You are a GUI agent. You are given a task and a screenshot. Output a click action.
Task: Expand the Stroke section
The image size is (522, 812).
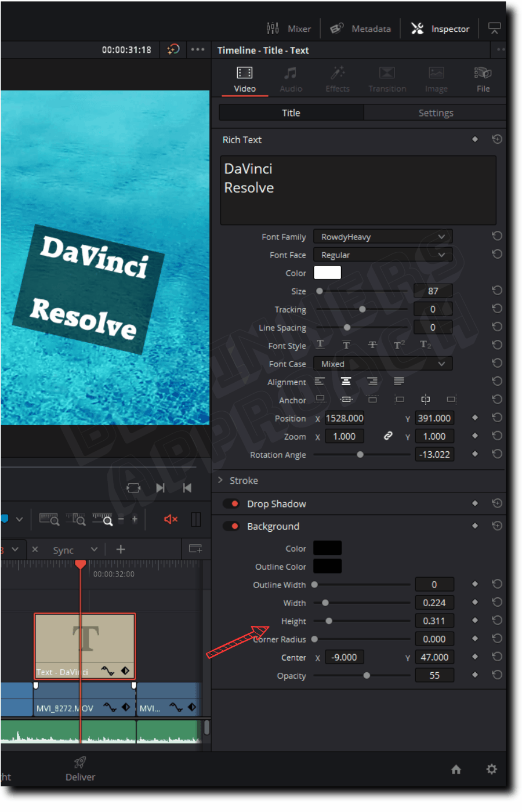pyautogui.click(x=220, y=480)
